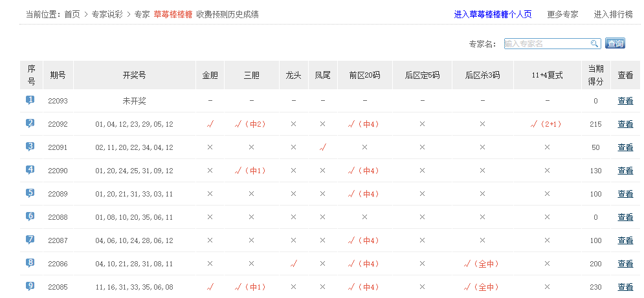Click the row number 8 badge icon

[30, 263]
